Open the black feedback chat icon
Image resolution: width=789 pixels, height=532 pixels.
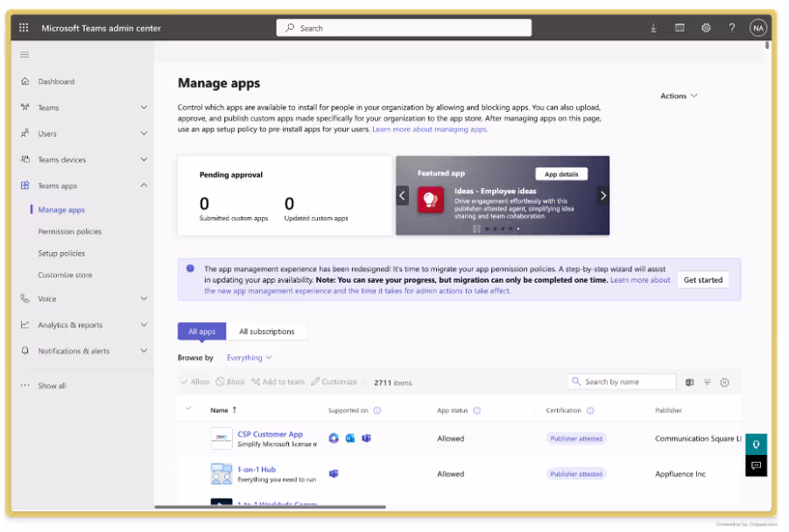coord(756,465)
